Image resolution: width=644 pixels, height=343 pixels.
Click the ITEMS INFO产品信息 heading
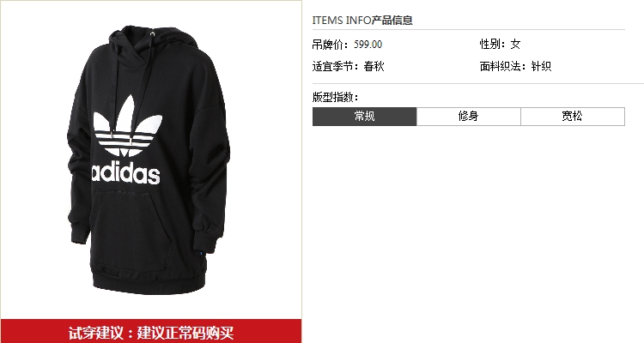(362, 20)
